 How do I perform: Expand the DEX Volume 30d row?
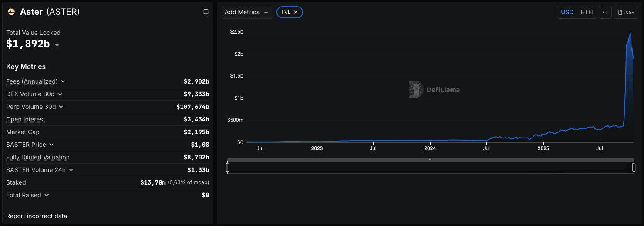pos(60,94)
